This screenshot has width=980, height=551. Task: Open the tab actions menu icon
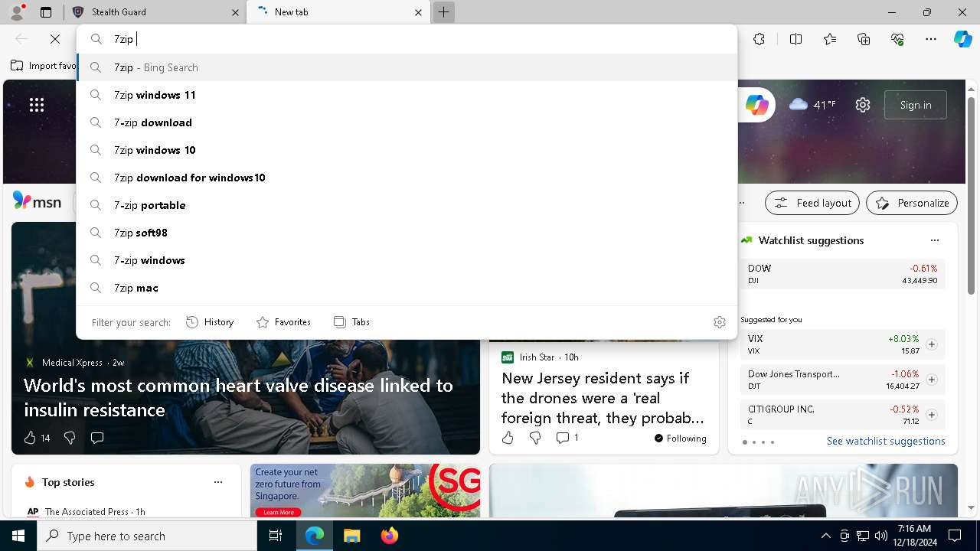(46, 12)
